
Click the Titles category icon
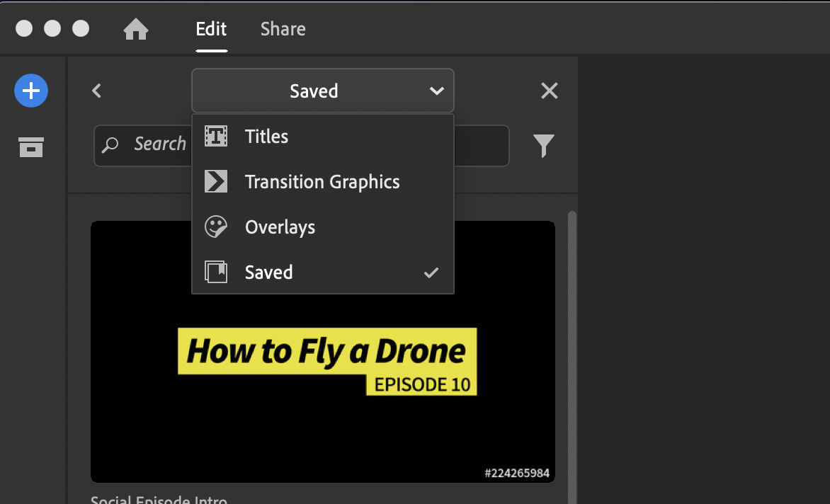217,136
